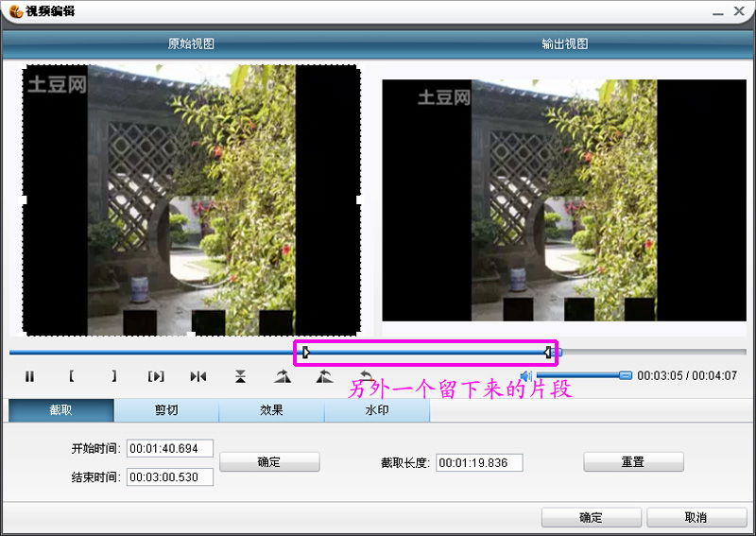Close the 视频编辑 window
Viewport: 756px width, 536px height.
[739, 10]
